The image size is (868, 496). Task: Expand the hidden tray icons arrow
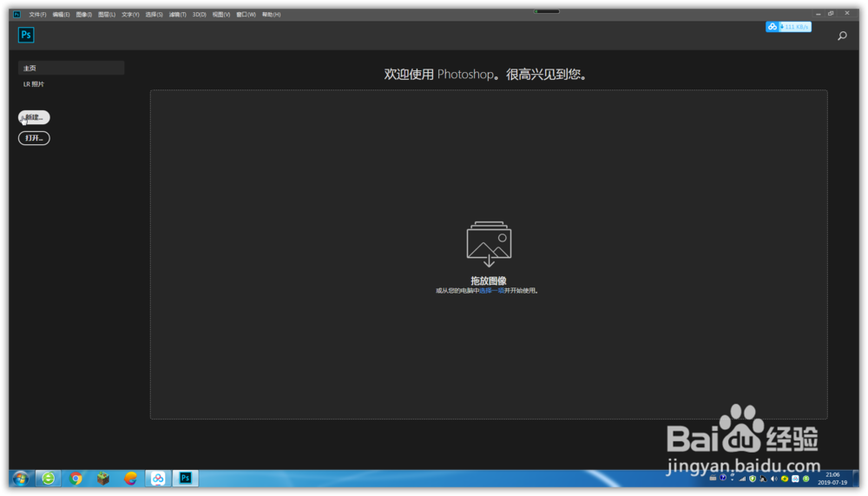[x=733, y=479]
